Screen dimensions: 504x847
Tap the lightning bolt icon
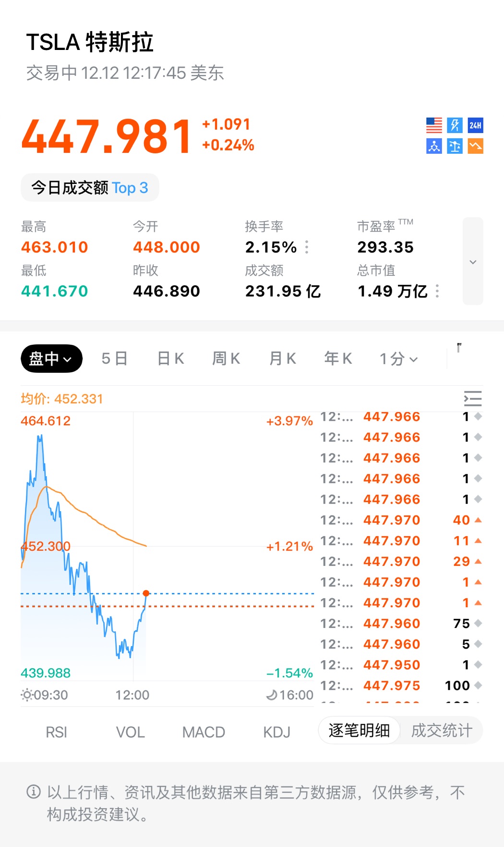(455, 125)
